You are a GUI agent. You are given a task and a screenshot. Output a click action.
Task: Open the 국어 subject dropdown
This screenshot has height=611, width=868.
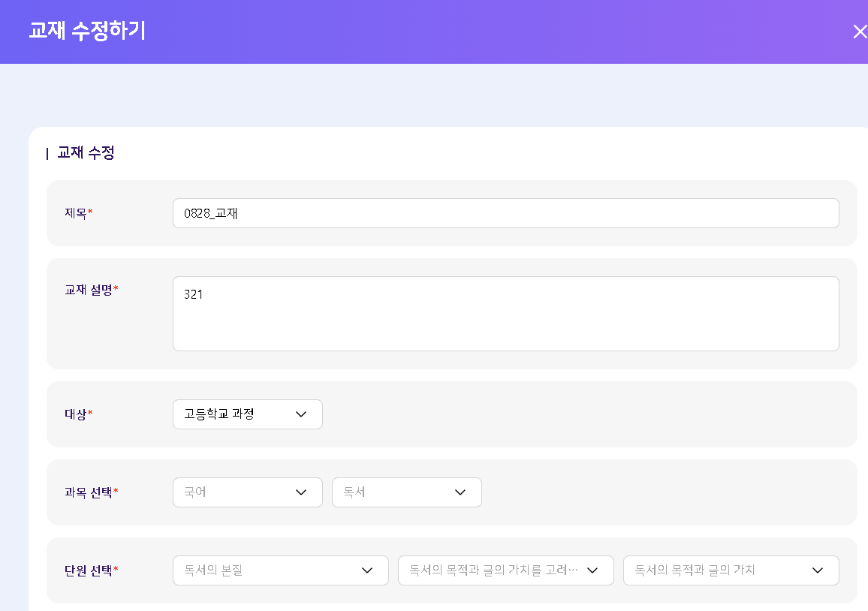233,492
